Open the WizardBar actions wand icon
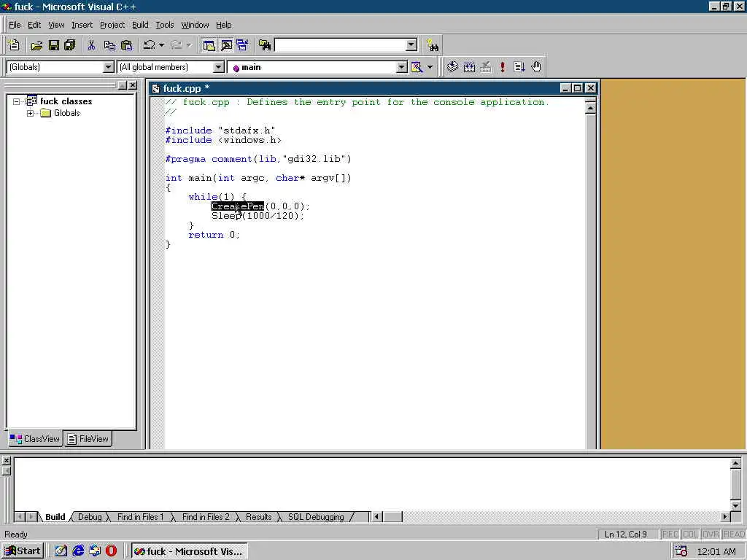The height and width of the screenshot is (560, 747). pos(417,67)
